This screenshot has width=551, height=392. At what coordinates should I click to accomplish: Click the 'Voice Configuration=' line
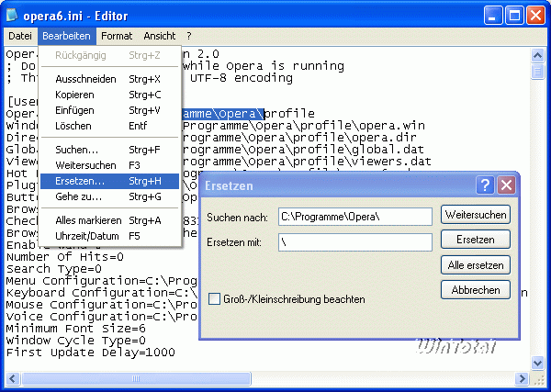coord(102,317)
